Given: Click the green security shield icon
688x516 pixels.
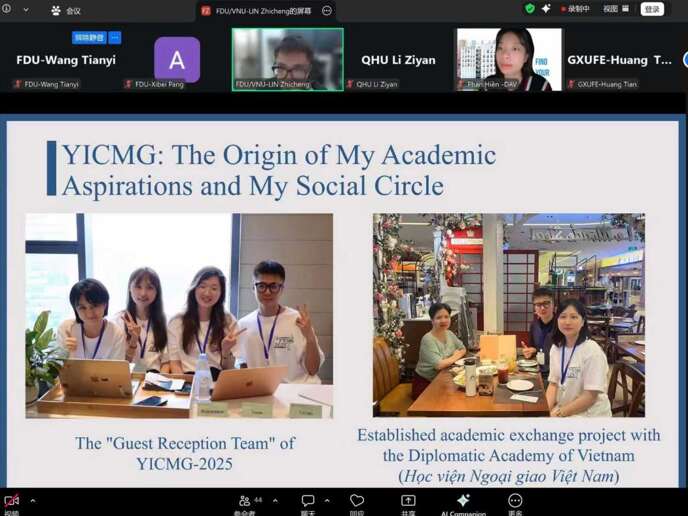Looking at the screenshot, I should [530, 9].
